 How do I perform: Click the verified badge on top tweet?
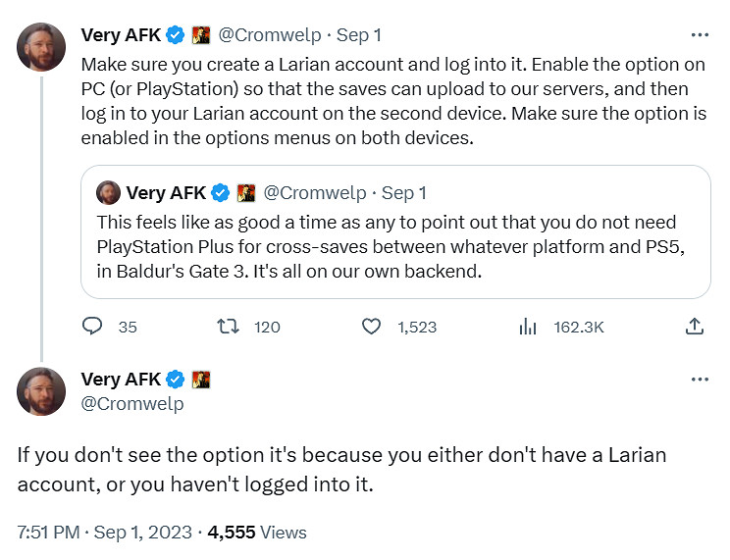point(176,35)
